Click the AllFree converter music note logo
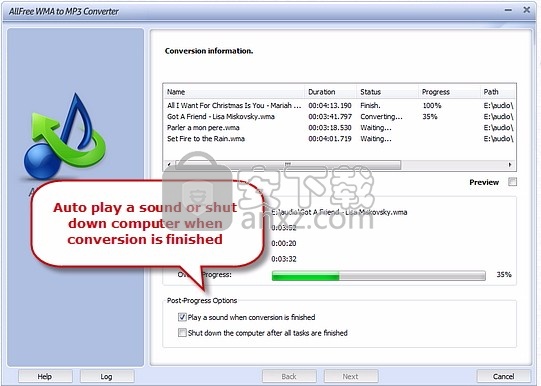Viewport: 541px width, 386px height. click(65, 136)
